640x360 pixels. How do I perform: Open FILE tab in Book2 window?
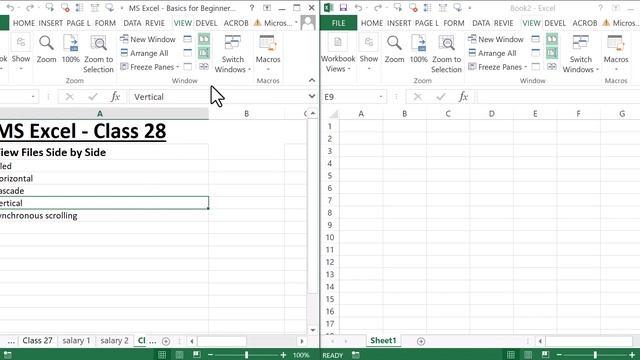click(338, 23)
